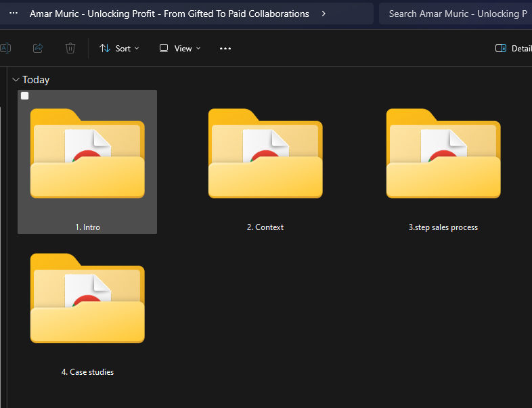Viewport: 532px width, 408px height.
Task: Open the See more three-dot toolbar menu
Action: [225, 49]
